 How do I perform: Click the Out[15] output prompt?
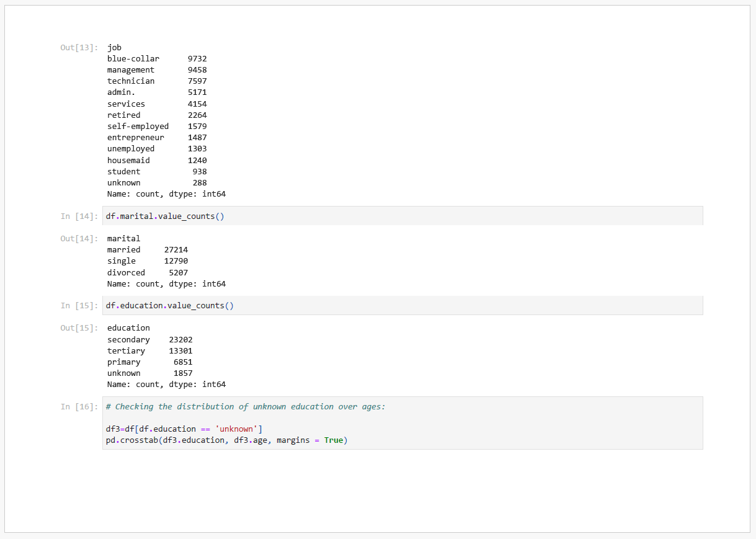click(x=79, y=328)
